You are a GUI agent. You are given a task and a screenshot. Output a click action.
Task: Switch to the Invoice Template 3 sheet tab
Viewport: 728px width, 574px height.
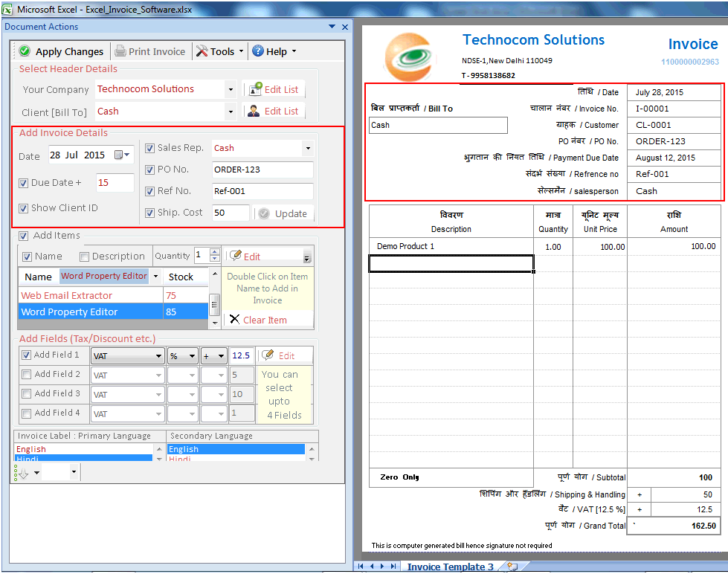(x=451, y=566)
